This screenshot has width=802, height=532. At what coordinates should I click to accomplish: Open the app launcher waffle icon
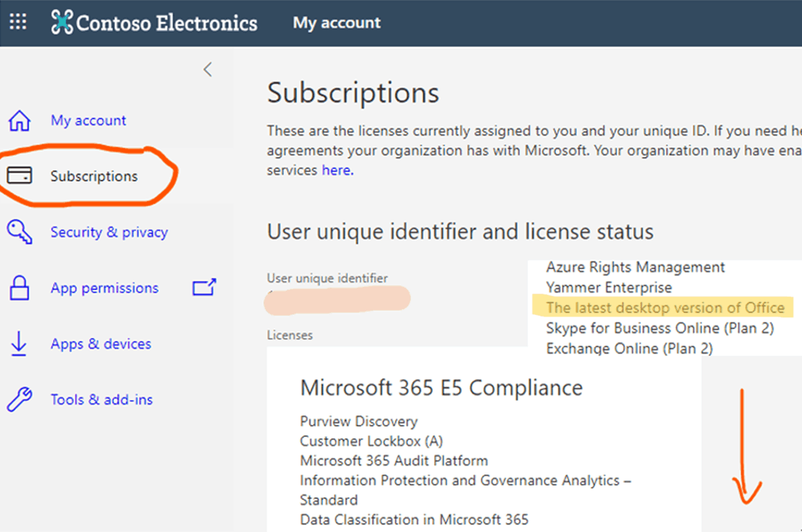[18, 22]
